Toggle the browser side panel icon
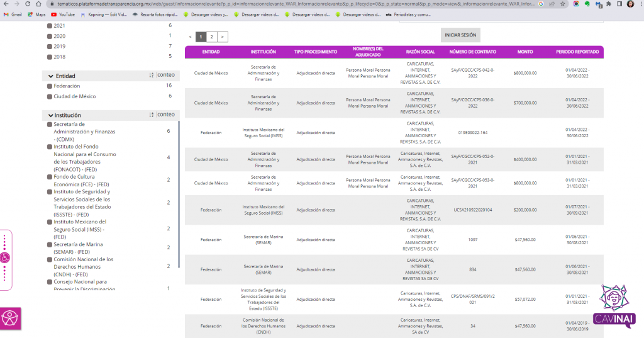Screen dimensions: 644x338 619,4
